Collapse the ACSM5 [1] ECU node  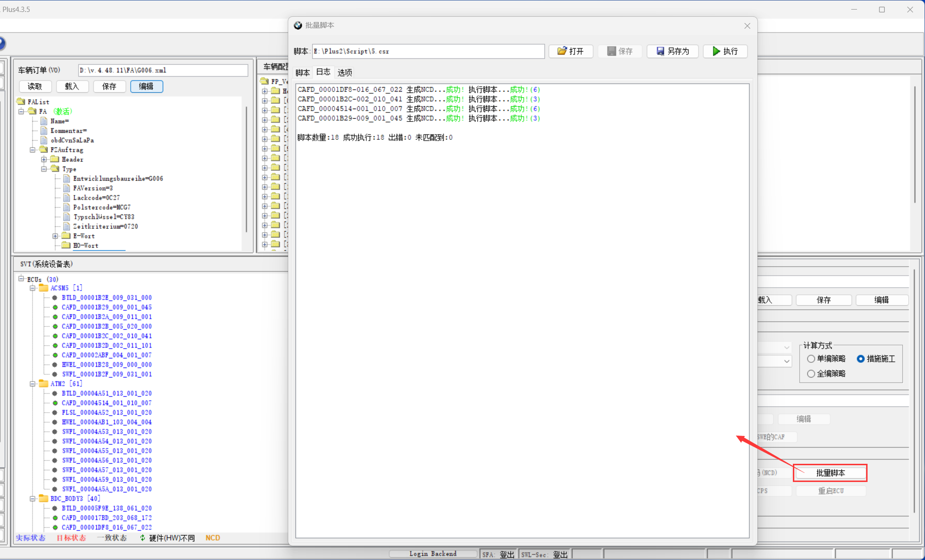(33, 288)
